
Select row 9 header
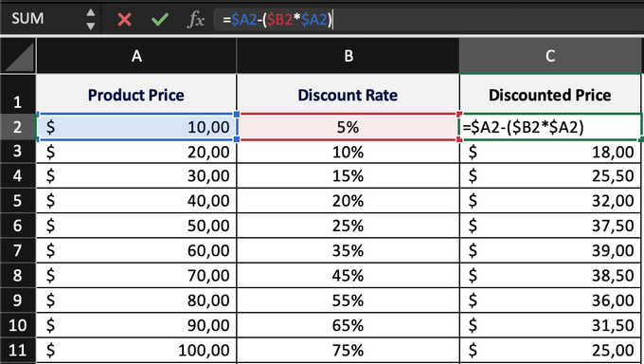(x=18, y=300)
